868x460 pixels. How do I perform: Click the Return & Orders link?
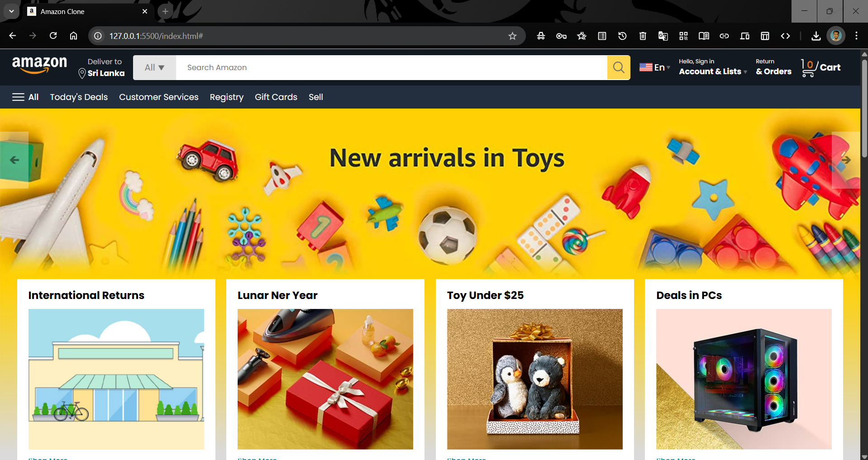point(773,67)
